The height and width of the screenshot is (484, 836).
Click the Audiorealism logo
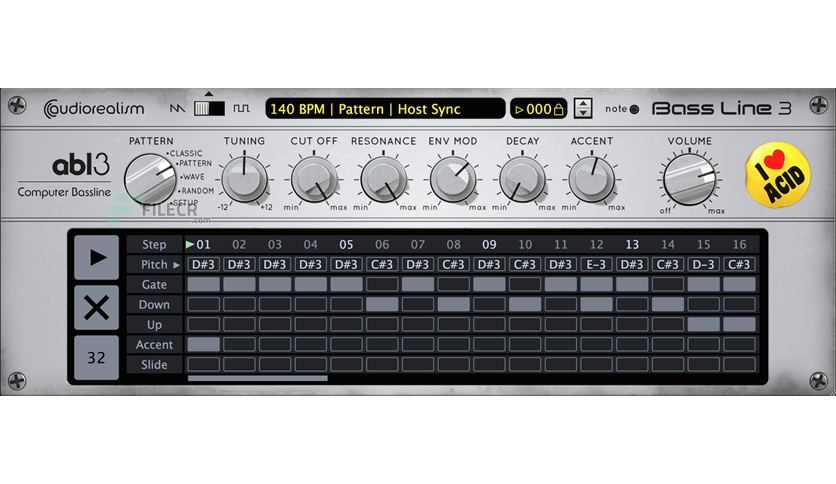click(x=94, y=109)
